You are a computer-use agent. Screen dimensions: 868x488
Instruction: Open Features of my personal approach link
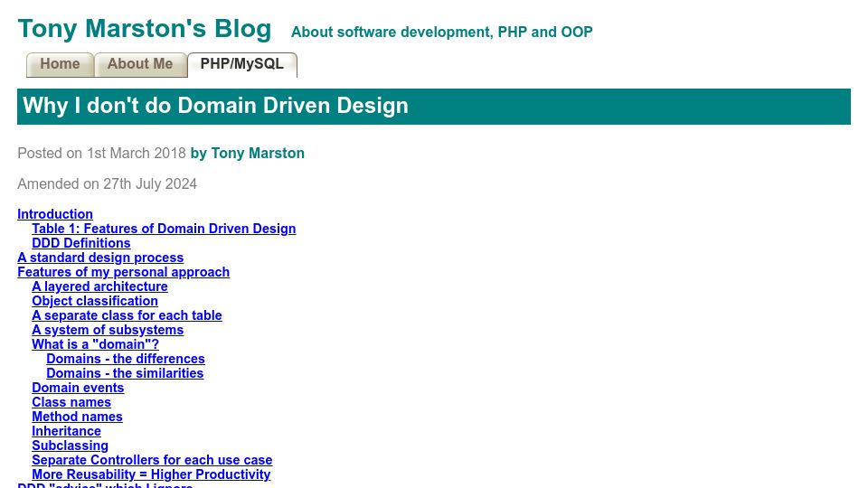tap(124, 272)
